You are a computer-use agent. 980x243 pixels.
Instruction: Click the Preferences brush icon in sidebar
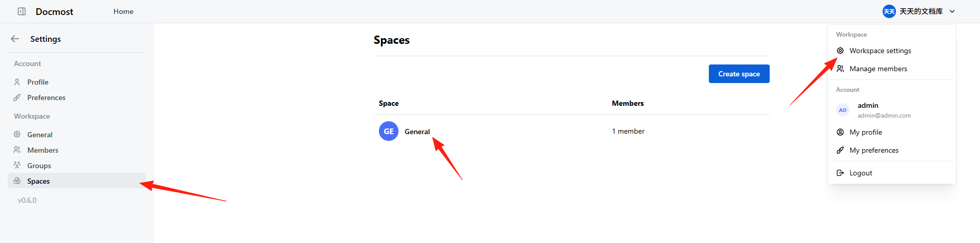(x=17, y=98)
